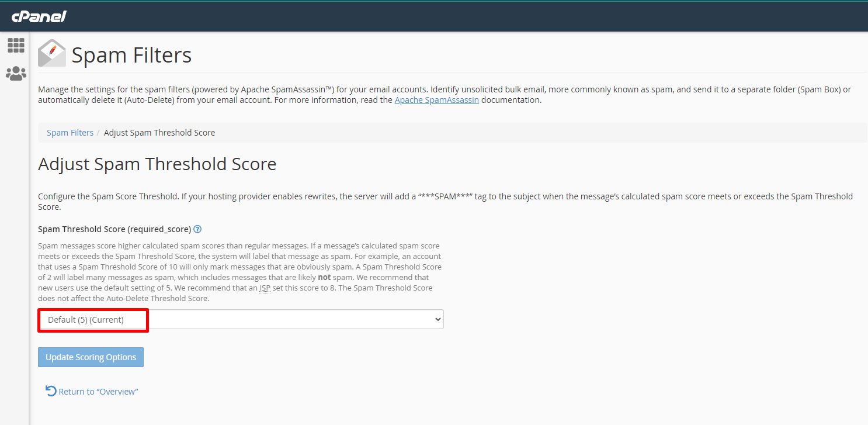Click Adjust Spam Threshold Score breadcrumb item
This screenshot has width=868, height=425.
pyautogui.click(x=159, y=133)
